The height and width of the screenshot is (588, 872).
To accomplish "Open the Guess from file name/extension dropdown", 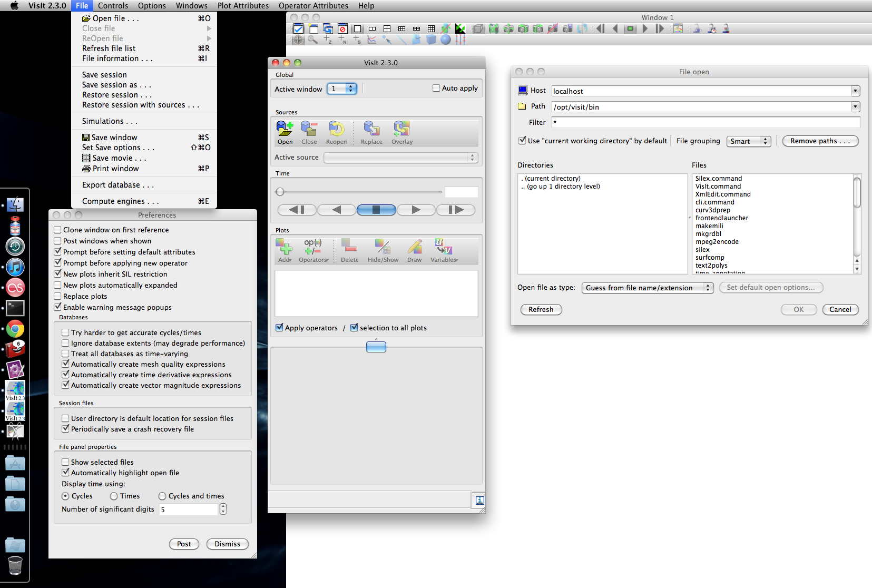I will click(648, 288).
